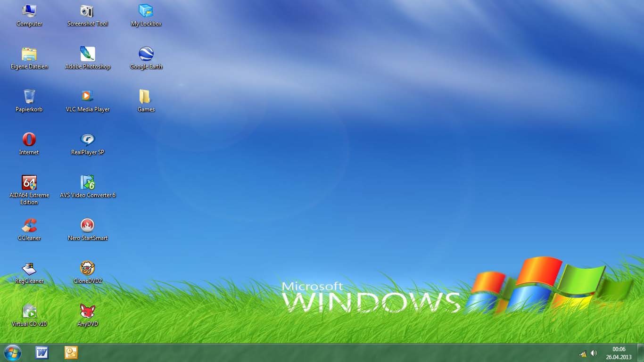Click the CloneDVD2 sheep icon
This screenshot has height=362, width=644.
[x=87, y=268]
